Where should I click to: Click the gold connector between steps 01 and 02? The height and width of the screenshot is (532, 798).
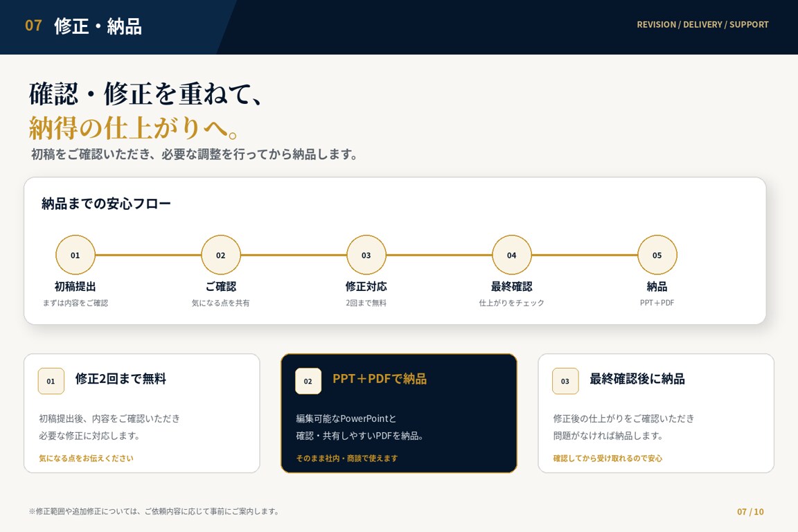148,255
